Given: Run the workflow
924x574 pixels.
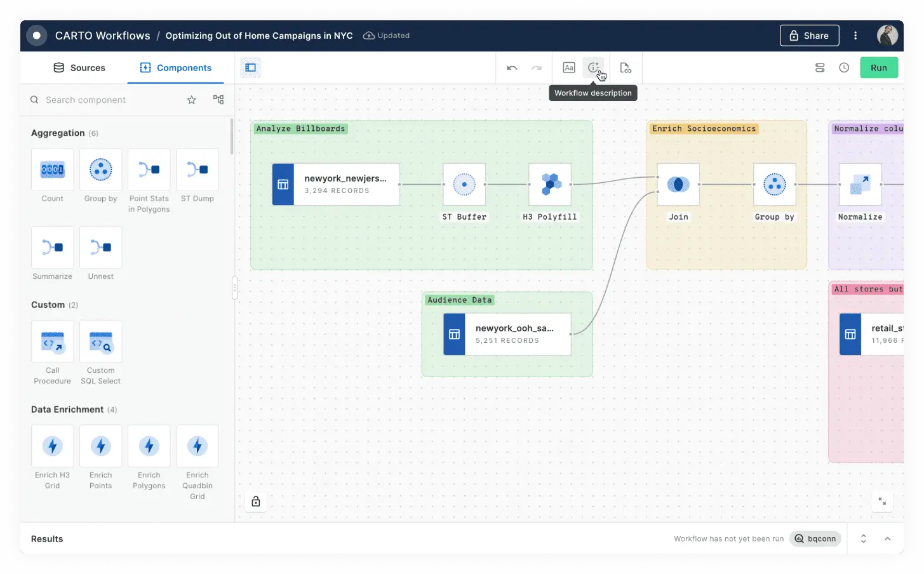Looking at the screenshot, I should pos(879,67).
